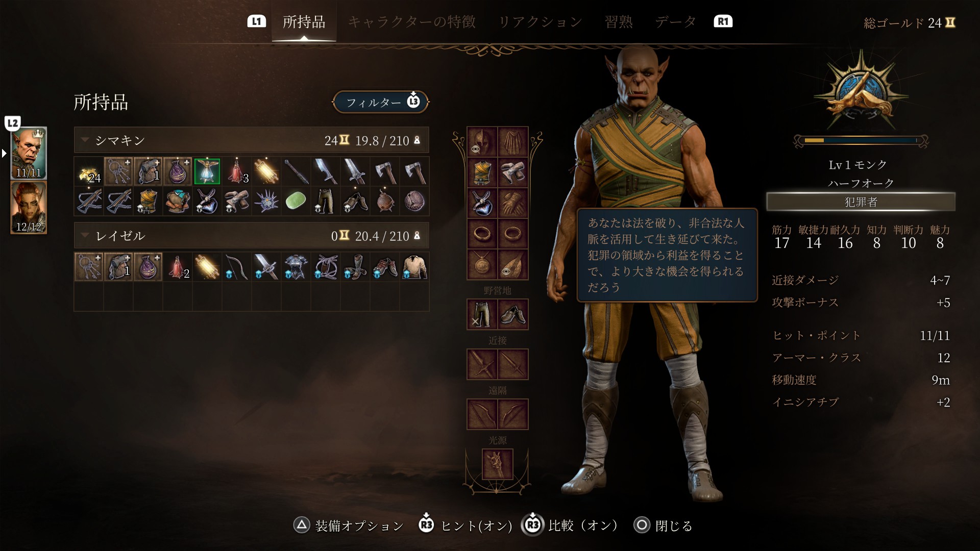Open the リアクション tab
Image resolution: width=980 pixels, height=551 pixels.
540,21
